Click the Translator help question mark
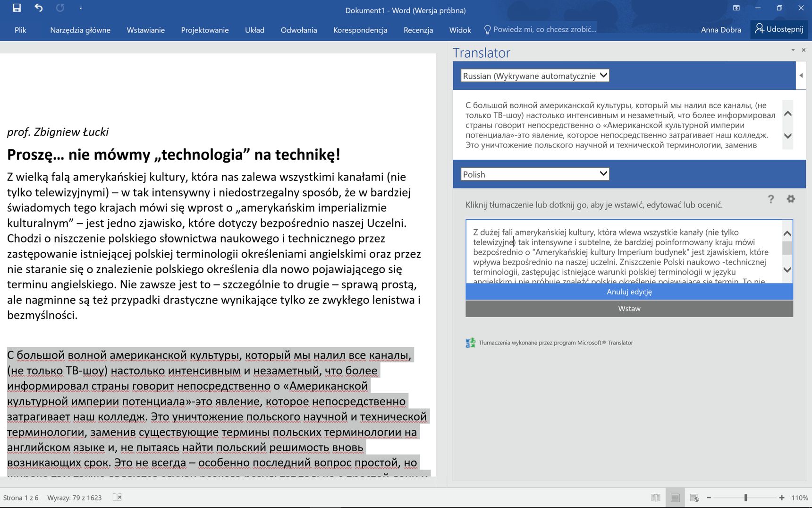Screen dimensions: 812x508 771,199
